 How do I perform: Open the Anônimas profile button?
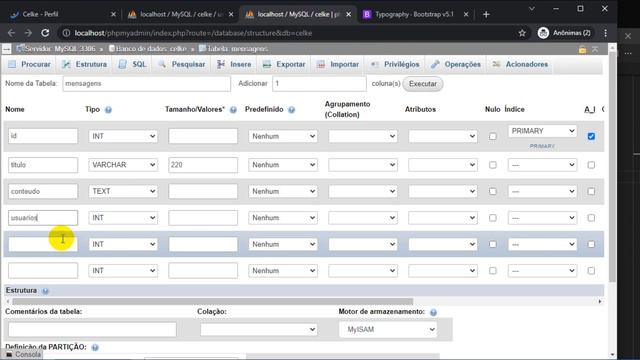[x=565, y=33]
